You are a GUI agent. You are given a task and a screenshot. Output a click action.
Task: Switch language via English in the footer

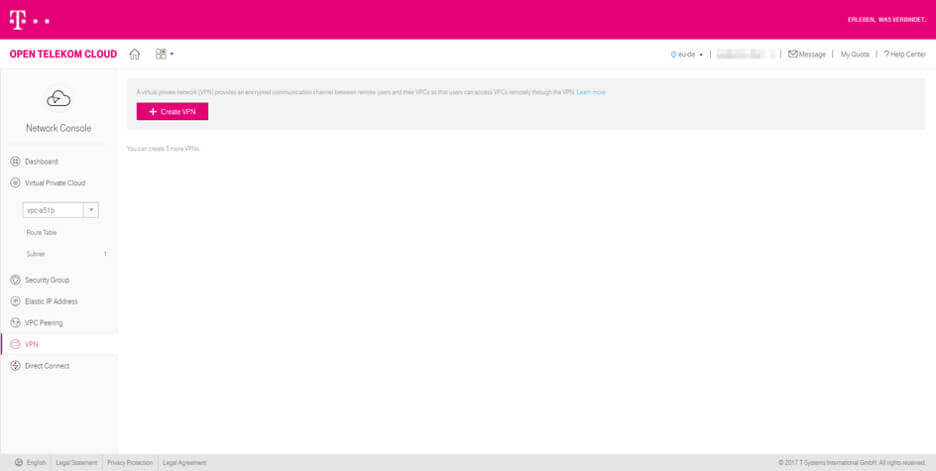click(x=36, y=463)
